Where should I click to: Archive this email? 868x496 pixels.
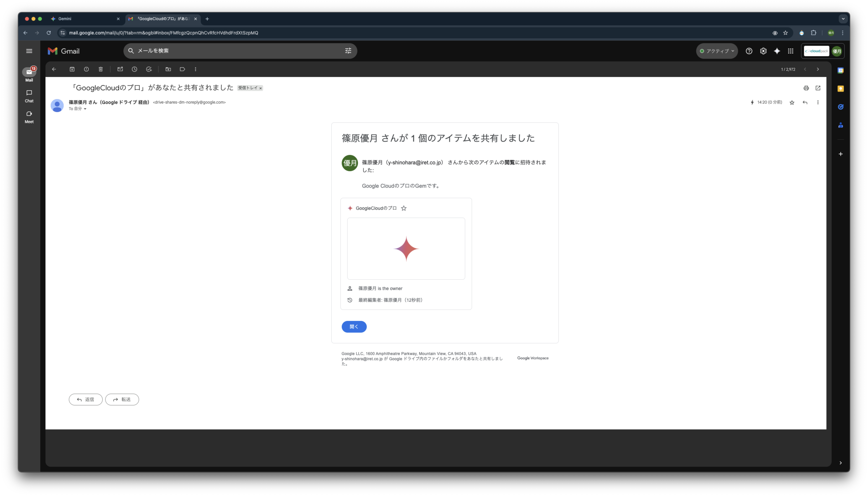coord(72,69)
